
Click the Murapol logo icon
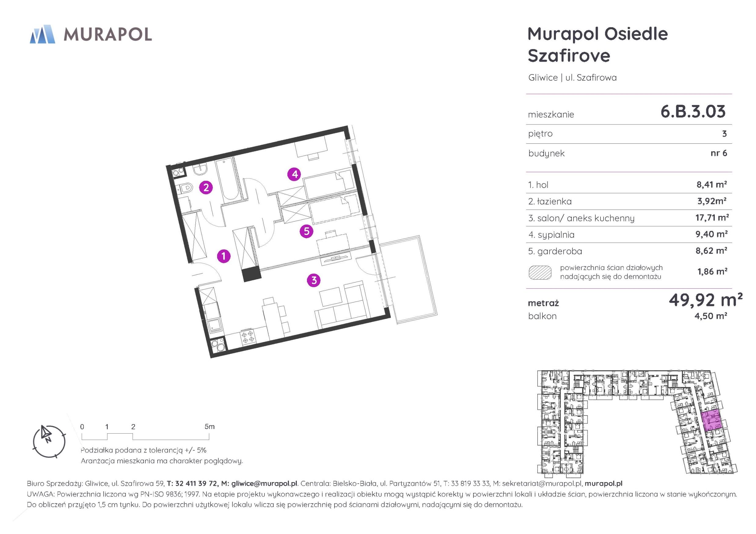(x=42, y=34)
